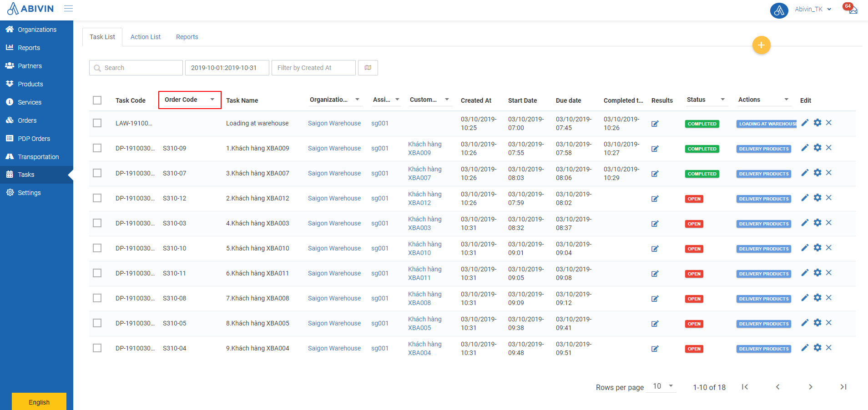Open gear settings for S310-12 task
This screenshot has width=868, height=410.
(x=818, y=198)
